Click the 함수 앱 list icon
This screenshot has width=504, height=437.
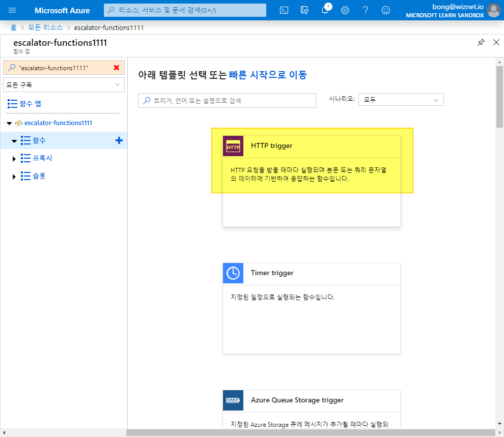tap(12, 104)
